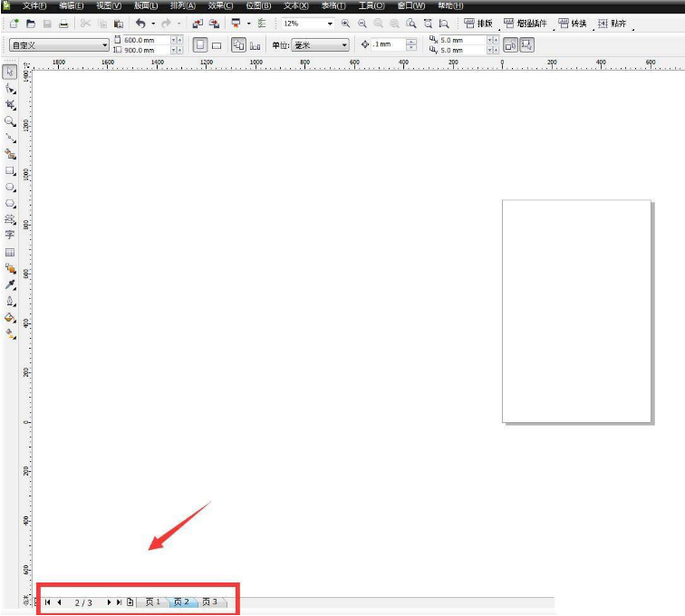Toggle draw complex objects button
Screen dimensions: 685x616
pyautogui.click(x=511, y=45)
